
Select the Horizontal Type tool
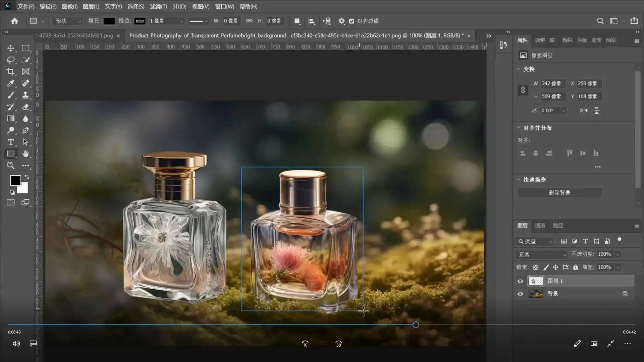(11, 142)
